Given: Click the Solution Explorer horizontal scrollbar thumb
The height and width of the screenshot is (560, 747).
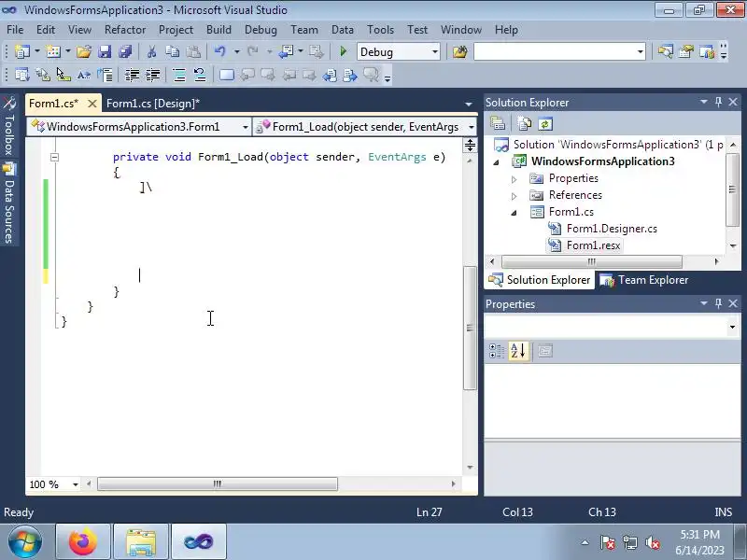Looking at the screenshot, I should (x=592, y=261).
